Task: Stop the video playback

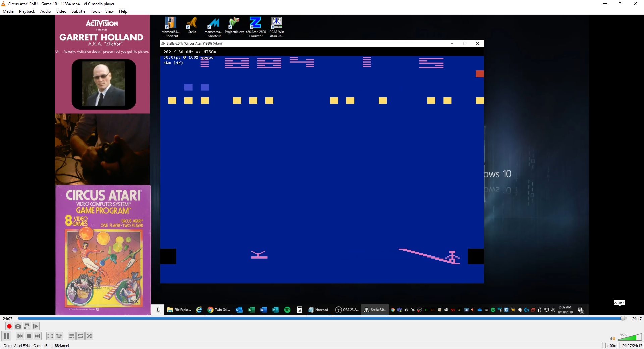Action: pos(29,336)
